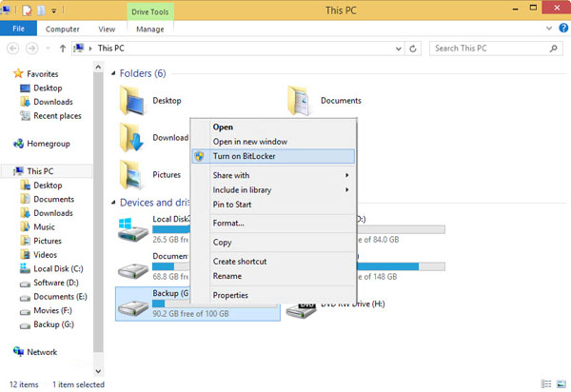Click the breadcrumb arrow before This PC
The image size is (571, 392).
point(90,49)
